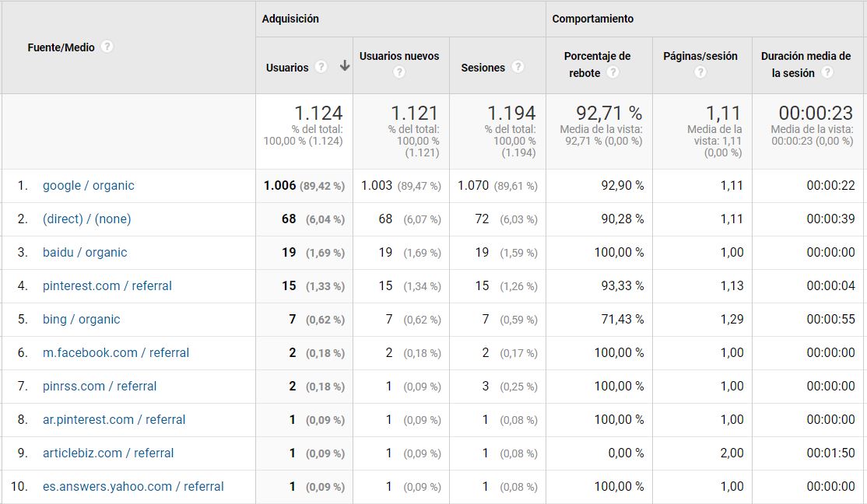This screenshot has width=867, height=504.
Task: Open baidu / organic source link
Action: tap(85, 253)
